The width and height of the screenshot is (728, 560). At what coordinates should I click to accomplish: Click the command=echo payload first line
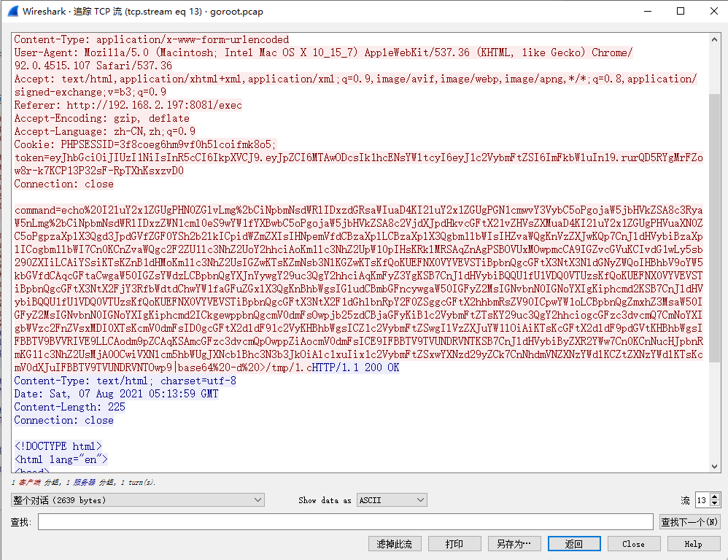coord(358,210)
